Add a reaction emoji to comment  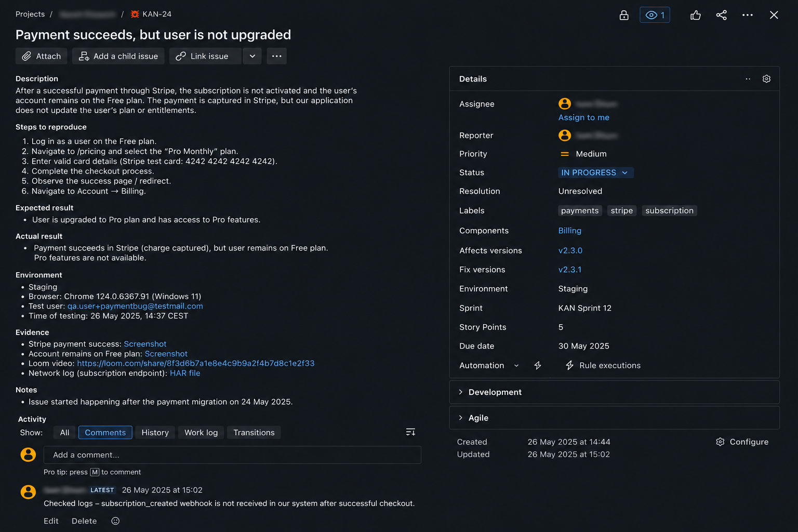(115, 521)
